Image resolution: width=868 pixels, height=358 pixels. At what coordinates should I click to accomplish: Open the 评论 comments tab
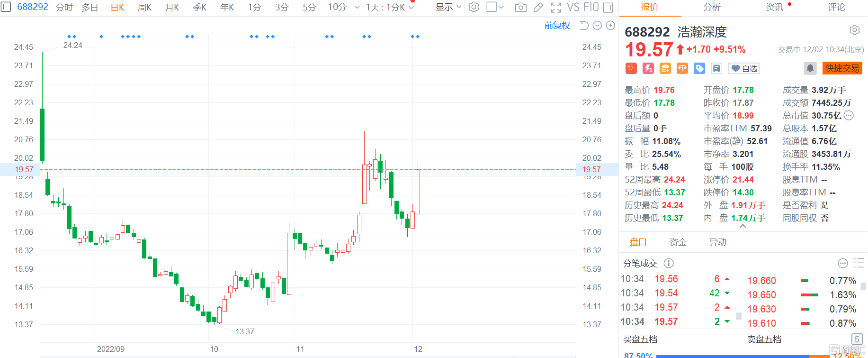pyautogui.click(x=837, y=7)
